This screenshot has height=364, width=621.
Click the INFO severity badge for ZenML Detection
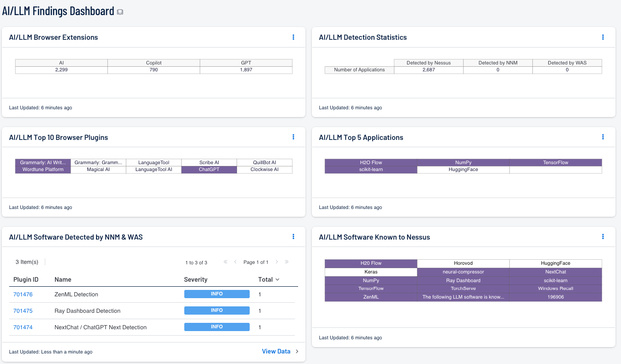pos(217,294)
